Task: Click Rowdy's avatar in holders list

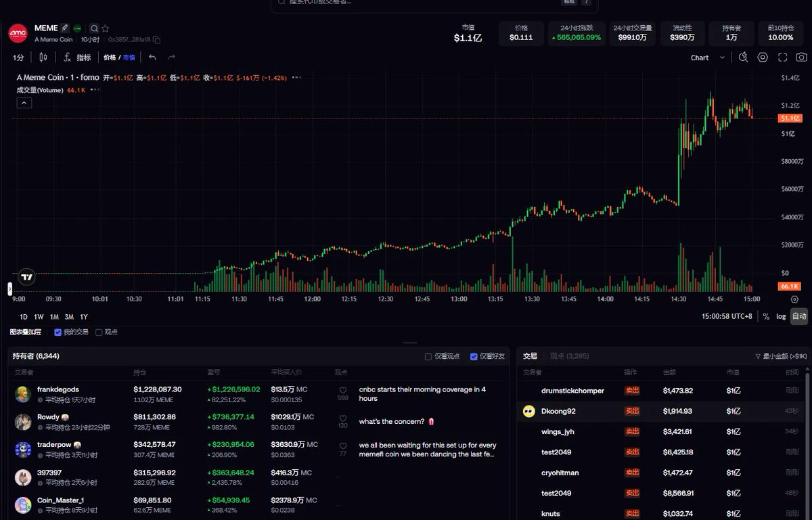Action: (23, 422)
